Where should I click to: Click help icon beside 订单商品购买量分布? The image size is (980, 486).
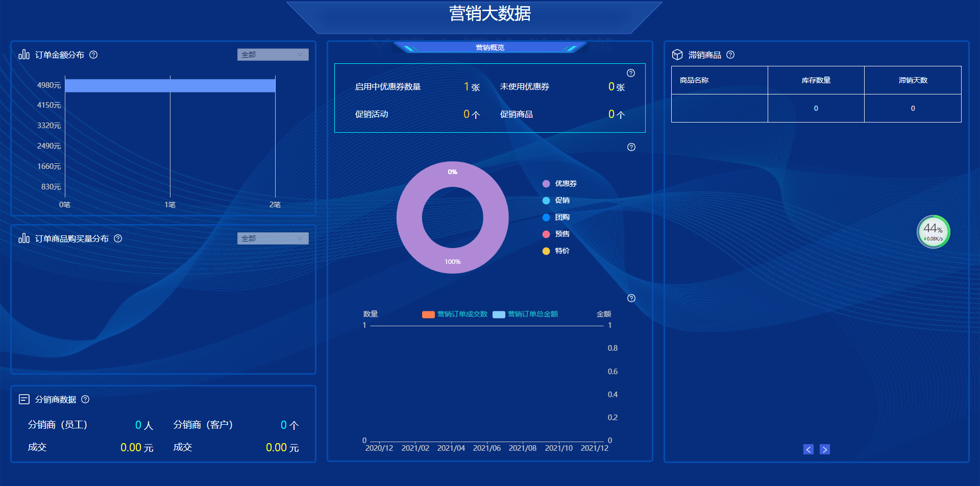pyautogui.click(x=118, y=238)
